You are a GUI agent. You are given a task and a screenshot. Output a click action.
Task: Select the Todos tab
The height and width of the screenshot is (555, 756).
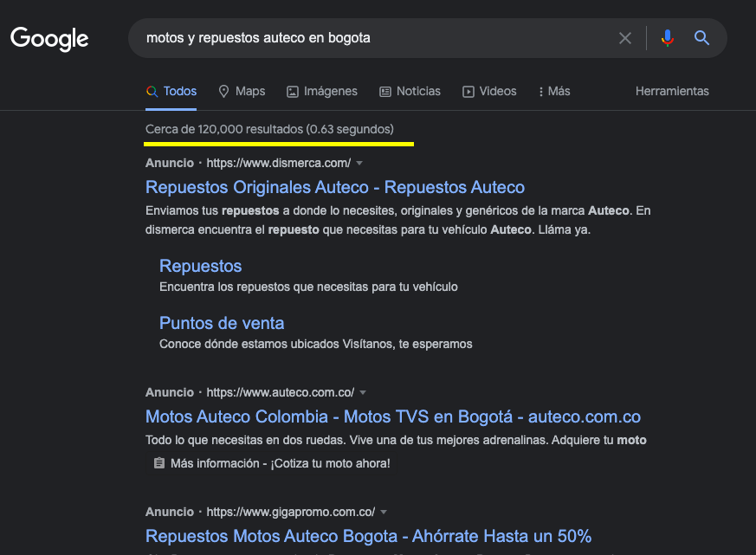pyautogui.click(x=171, y=91)
